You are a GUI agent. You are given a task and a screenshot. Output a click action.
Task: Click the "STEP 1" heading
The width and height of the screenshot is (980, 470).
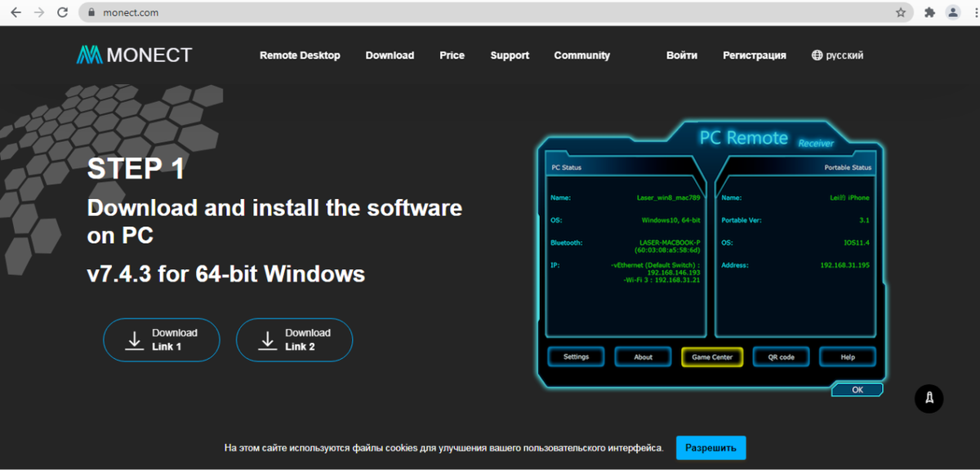[136, 169]
